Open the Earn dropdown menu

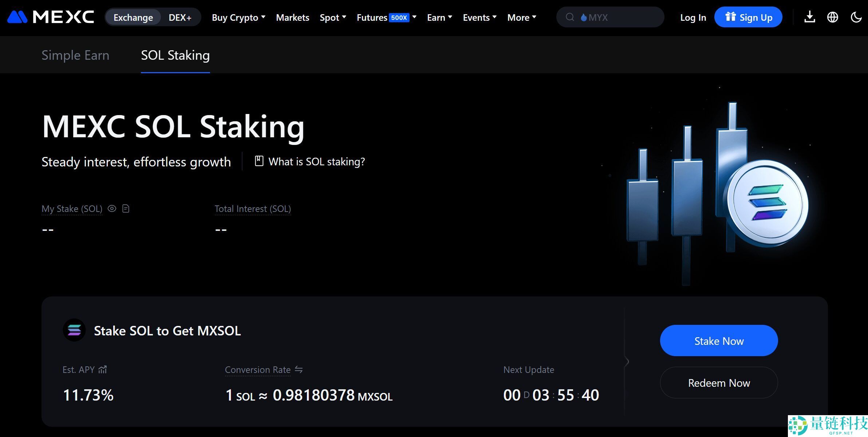click(439, 17)
